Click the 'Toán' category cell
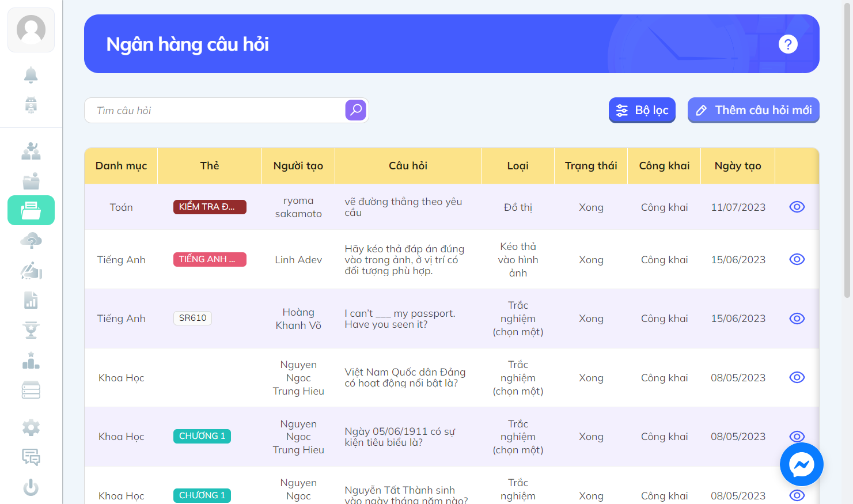853x504 pixels. tap(121, 207)
